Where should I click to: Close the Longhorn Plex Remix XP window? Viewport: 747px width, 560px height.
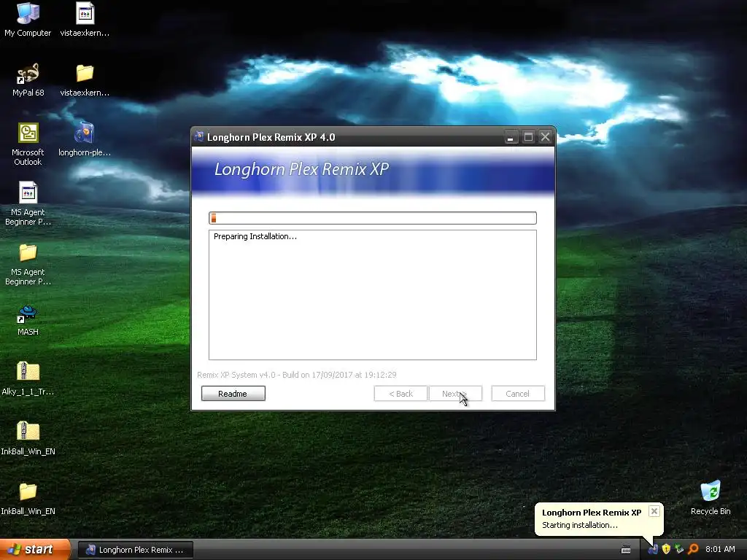(545, 137)
